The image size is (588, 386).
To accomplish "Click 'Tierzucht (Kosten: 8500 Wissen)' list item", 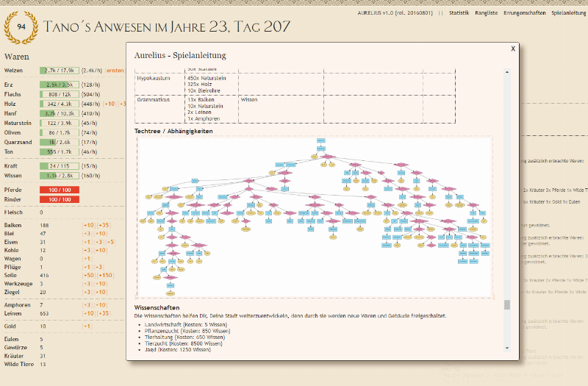I will click(x=183, y=343).
